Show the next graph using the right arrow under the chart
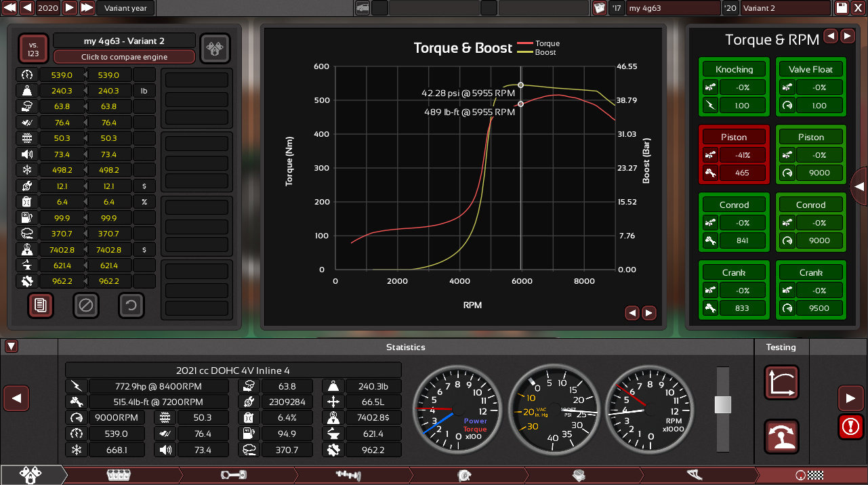 point(649,313)
